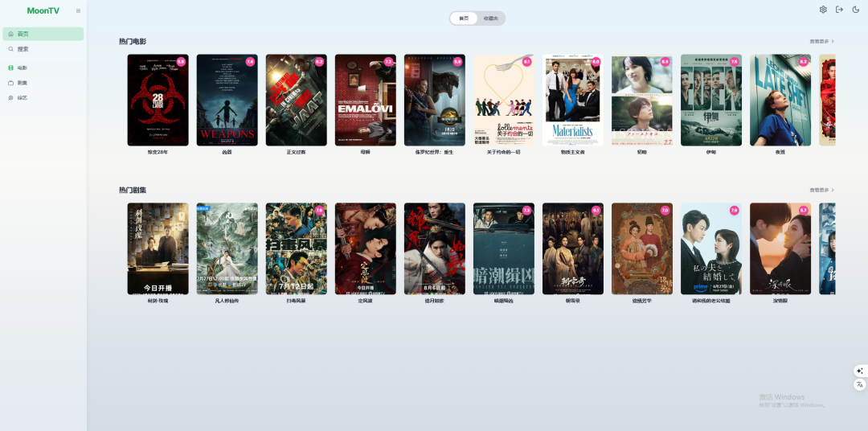The height and width of the screenshot is (431, 868).
Task: Click the MoonTV logo
Action: coord(43,10)
